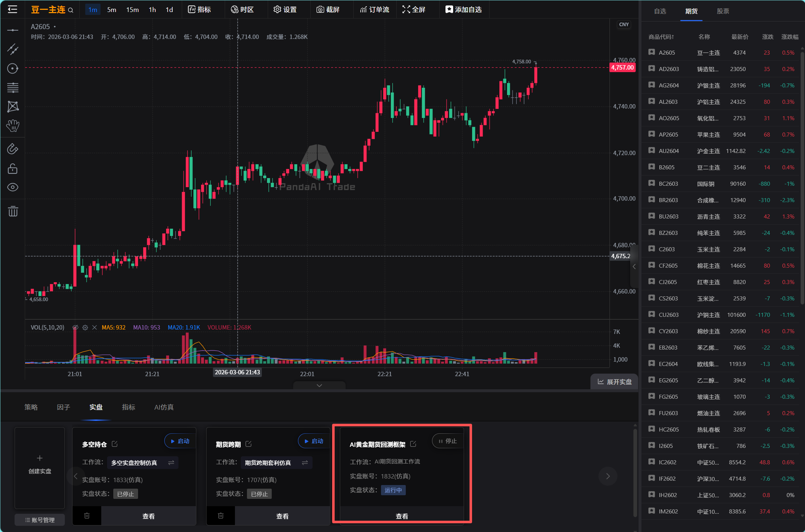Switch to the 股票 stocks tab
The height and width of the screenshot is (532, 805).
(723, 11)
